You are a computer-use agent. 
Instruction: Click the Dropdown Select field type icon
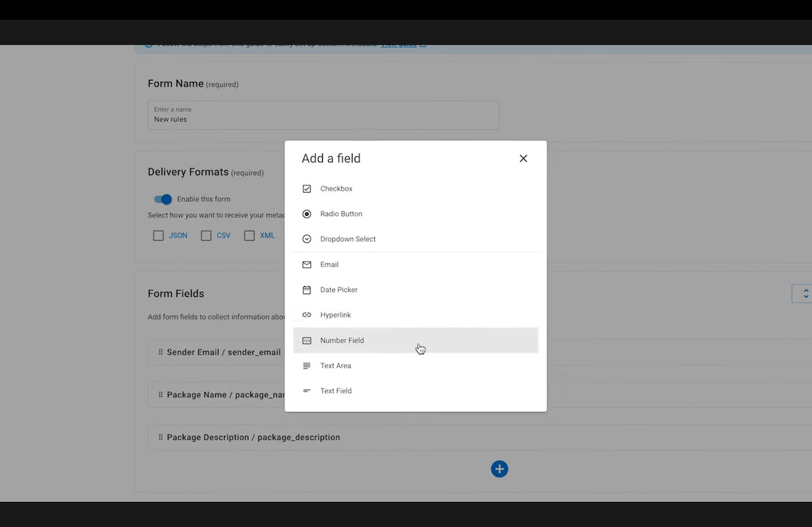tap(307, 239)
